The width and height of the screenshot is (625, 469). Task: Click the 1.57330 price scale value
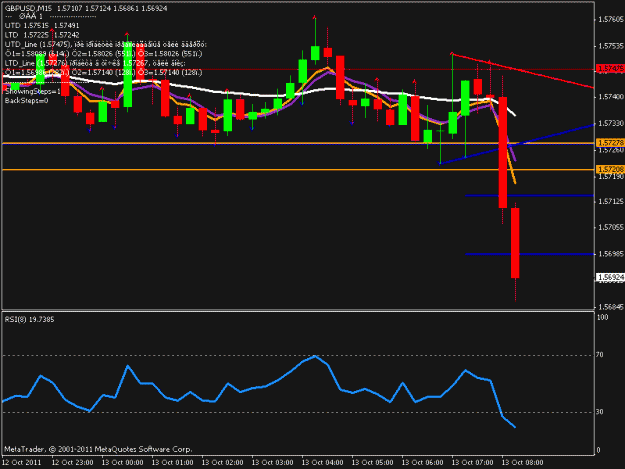coord(611,124)
